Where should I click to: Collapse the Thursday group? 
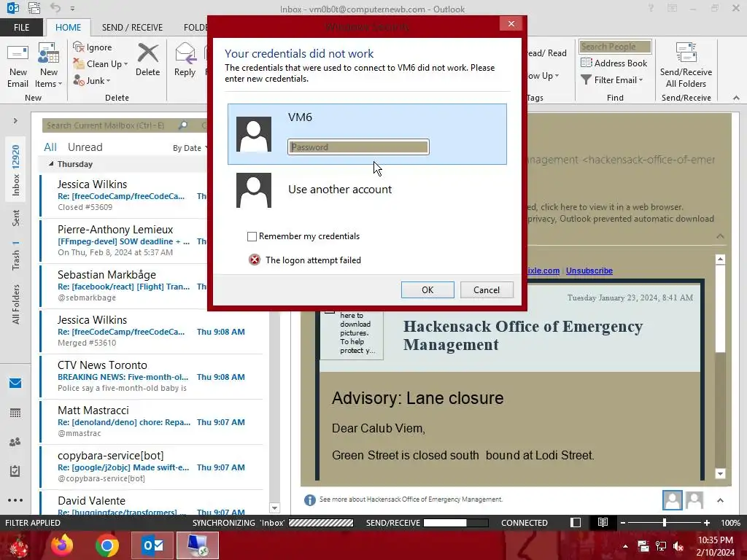point(51,164)
